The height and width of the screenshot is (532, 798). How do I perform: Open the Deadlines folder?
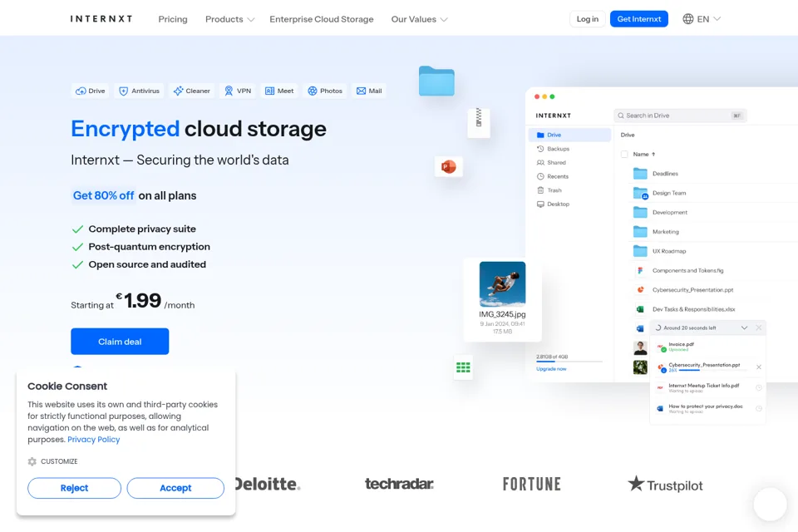(x=656, y=174)
